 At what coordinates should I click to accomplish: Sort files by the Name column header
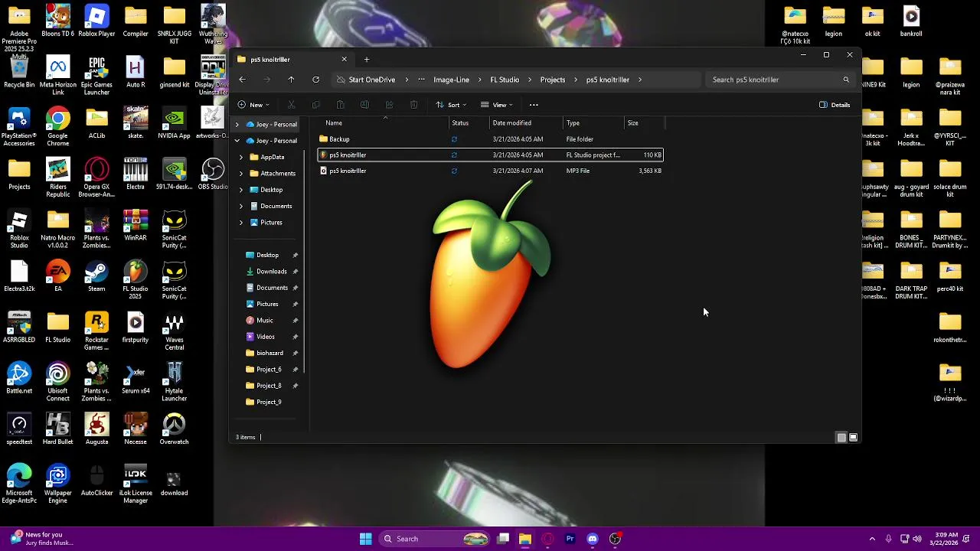click(384, 123)
